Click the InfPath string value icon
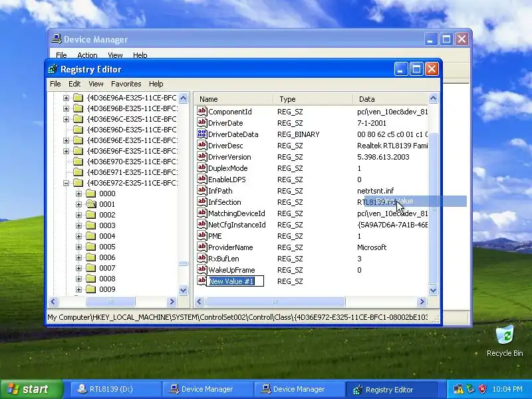 pyautogui.click(x=202, y=190)
